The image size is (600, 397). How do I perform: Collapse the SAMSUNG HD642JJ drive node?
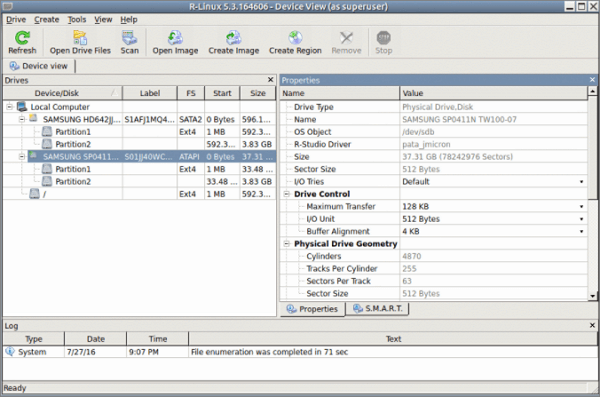click(x=22, y=119)
